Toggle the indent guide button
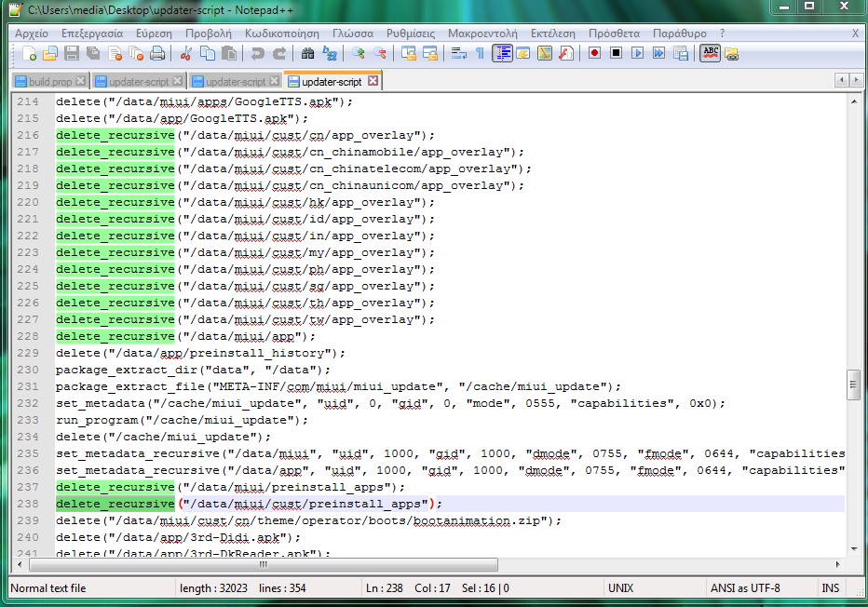868x607 pixels. (502, 53)
